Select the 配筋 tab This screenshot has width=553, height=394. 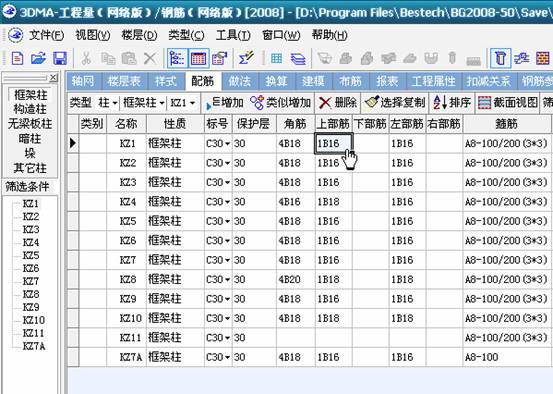(x=203, y=81)
